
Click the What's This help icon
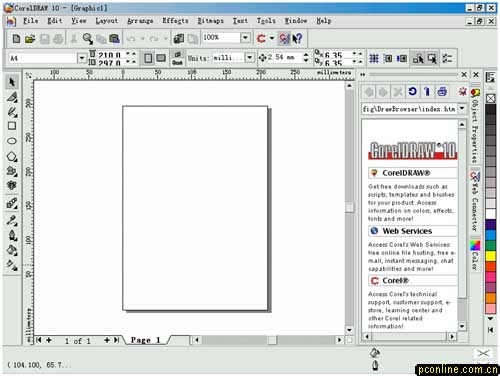pyautogui.click(x=297, y=39)
